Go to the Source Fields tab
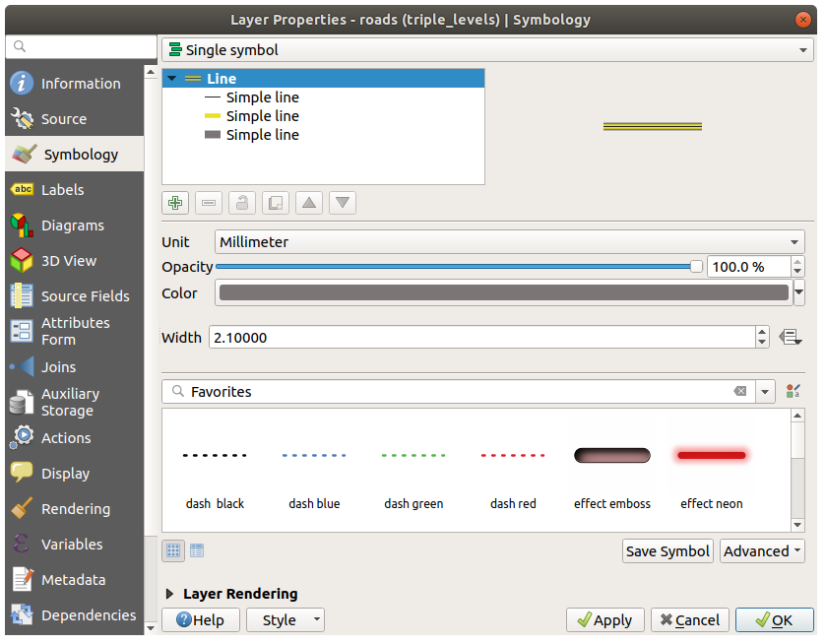 pyautogui.click(x=85, y=296)
